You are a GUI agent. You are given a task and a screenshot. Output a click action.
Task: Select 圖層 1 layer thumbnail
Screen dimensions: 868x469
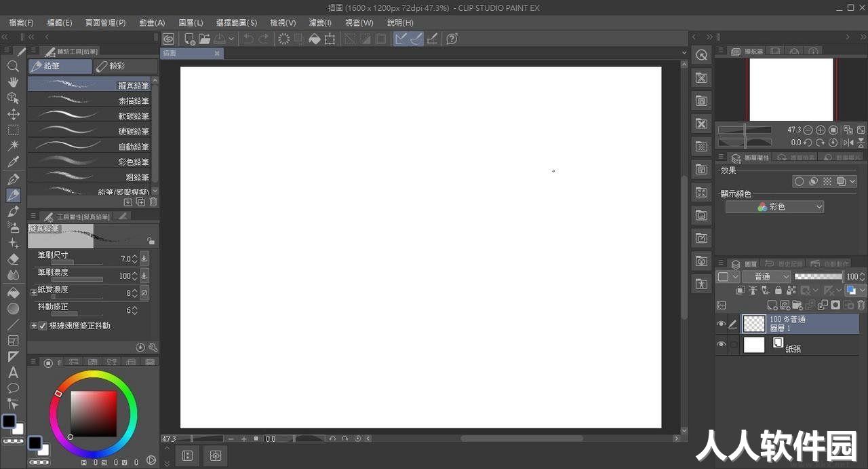point(754,324)
